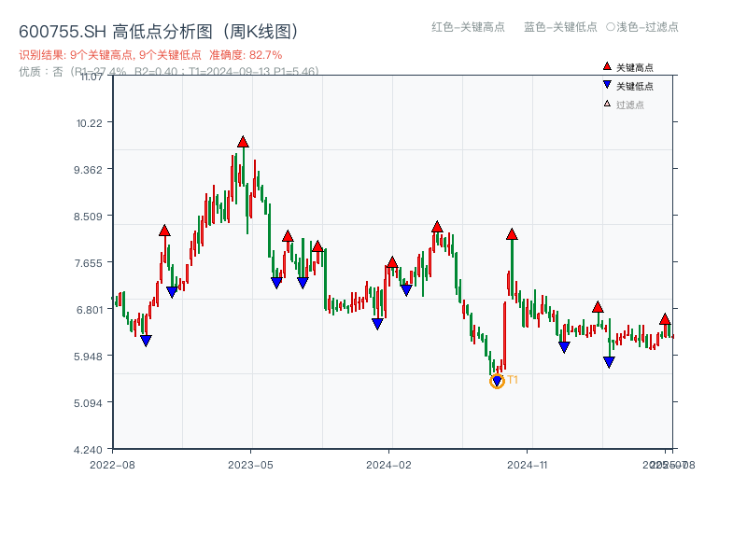Select the 2024-11 date label on the axis
This screenshot has height=560, width=747.
(x=529, y=463)
